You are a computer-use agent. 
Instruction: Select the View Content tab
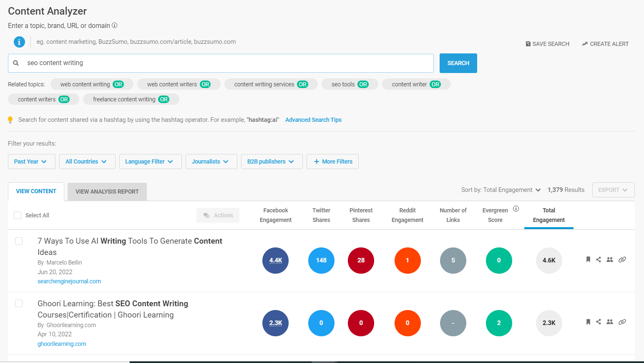tap(36, 191)
